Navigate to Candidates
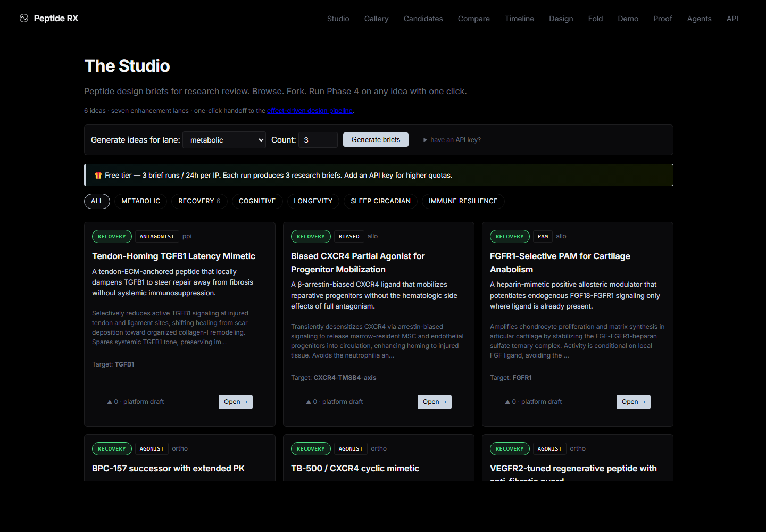The image size is (766, 532). click(423, 19)
